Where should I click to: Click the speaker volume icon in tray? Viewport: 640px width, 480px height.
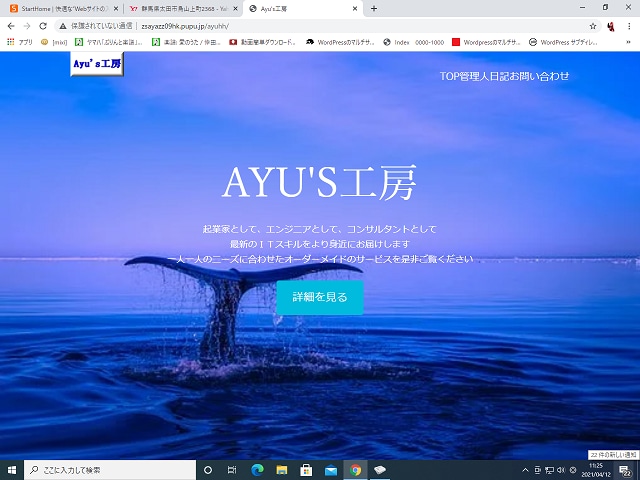pyautogui.click(x=561, y=470)
